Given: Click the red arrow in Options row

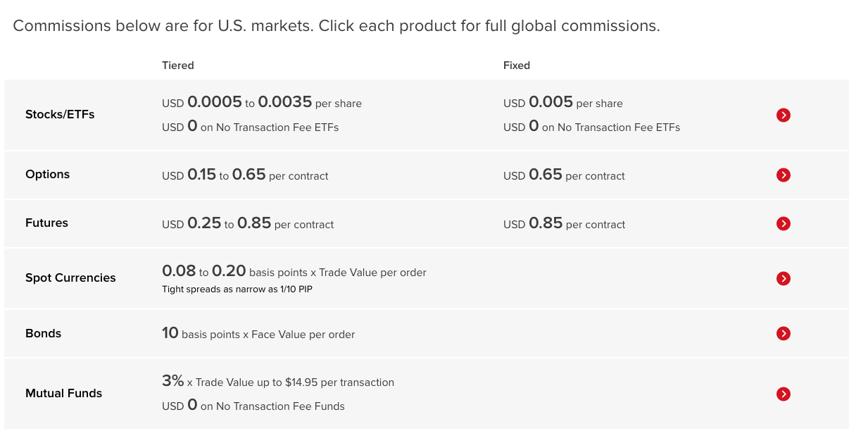Looking at the screenshot, I should coord(783,175).
